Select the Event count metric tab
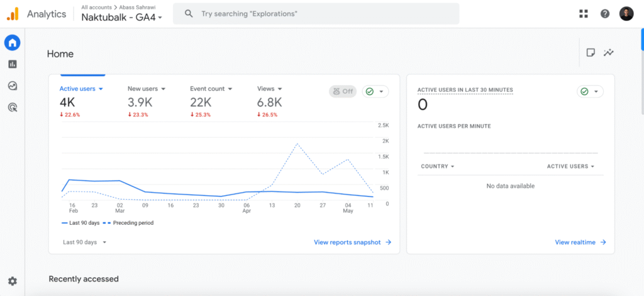Viewport: 644px width, 296px height. pyautogui.click(x=211, y=89)
